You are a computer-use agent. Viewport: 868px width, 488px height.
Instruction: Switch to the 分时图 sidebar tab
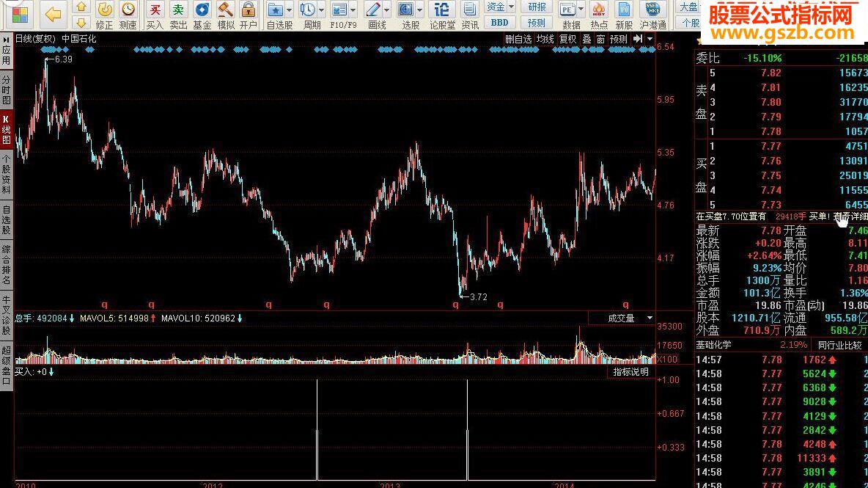(x=6, y=91)
